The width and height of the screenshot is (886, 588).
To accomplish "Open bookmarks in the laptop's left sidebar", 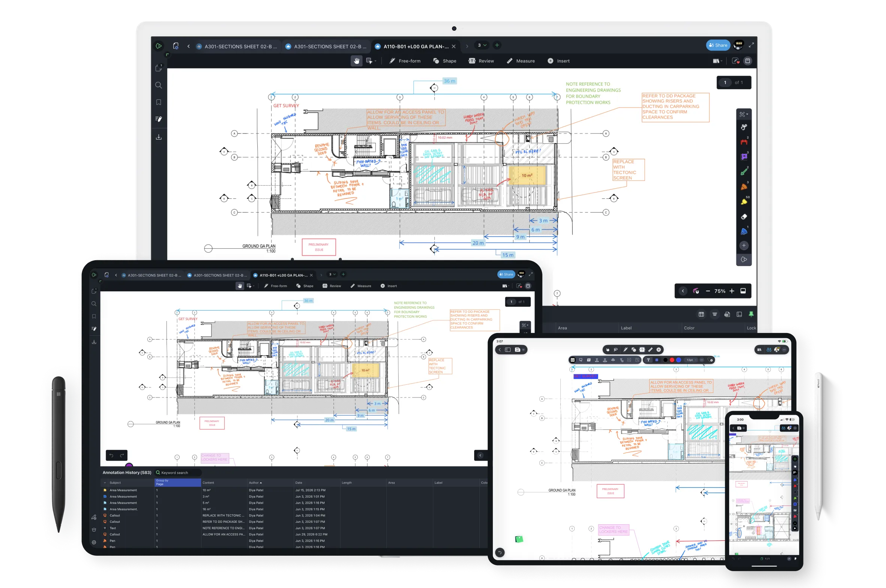I will (x=159, y=102).
